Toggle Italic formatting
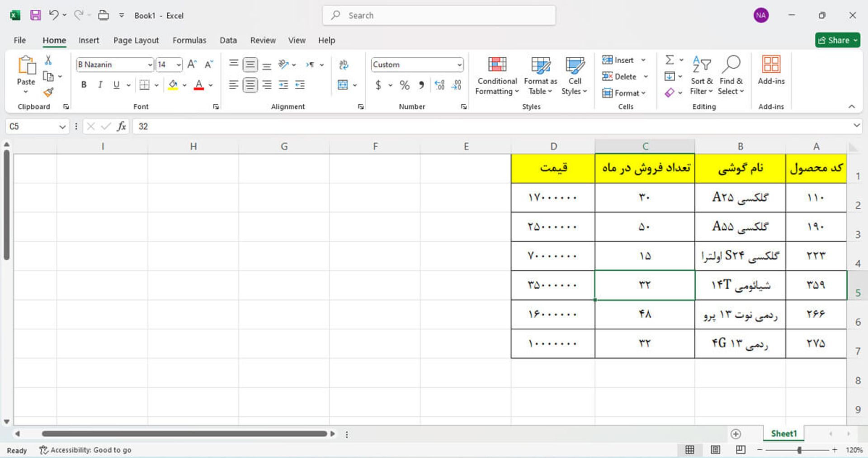 (100, 85)
